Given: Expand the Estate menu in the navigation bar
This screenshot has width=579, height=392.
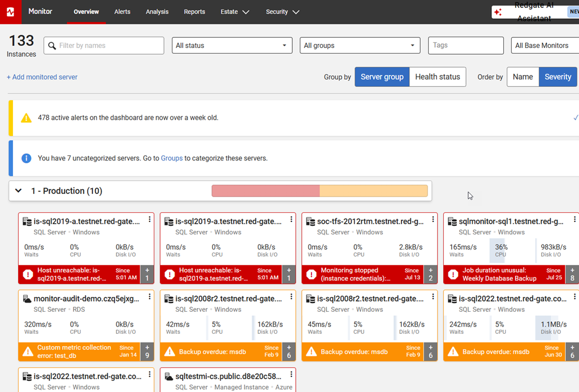Looking at the screenshot, I should pyautogui.click(x=235, y=12).
